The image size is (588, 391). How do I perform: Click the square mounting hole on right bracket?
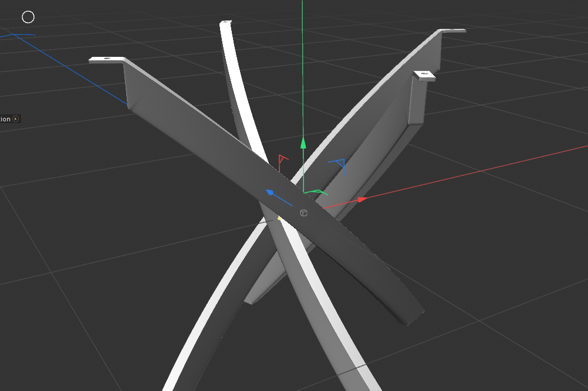tap(424, 74)
